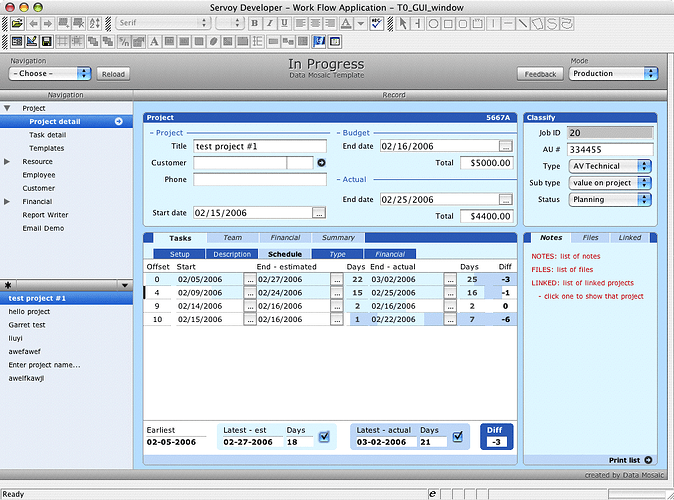Select the arrow pointer tool
Image resolution: width=674 pixels, height=500 pixels.
403,23
